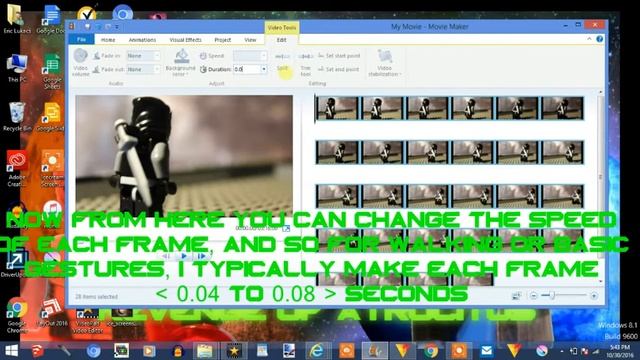Select the last clip in the top storyboard row
Image resolution: width=640 pixels, height=360 pixels.
point(562,108)
